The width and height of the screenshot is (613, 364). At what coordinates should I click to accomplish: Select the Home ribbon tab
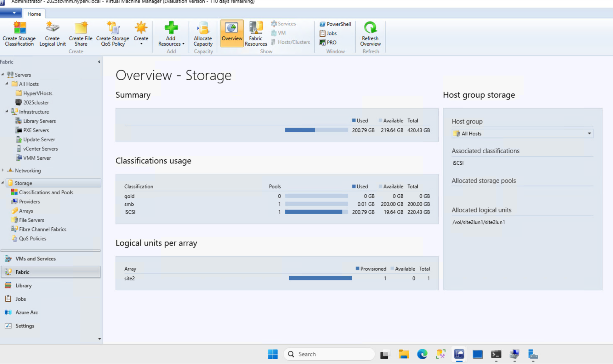34,14
